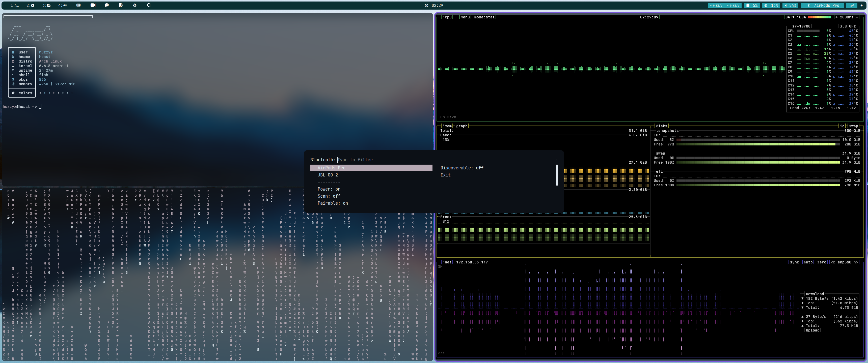
Task: Click the CPU usage indicator showing 13%
Action: (771, 5)
